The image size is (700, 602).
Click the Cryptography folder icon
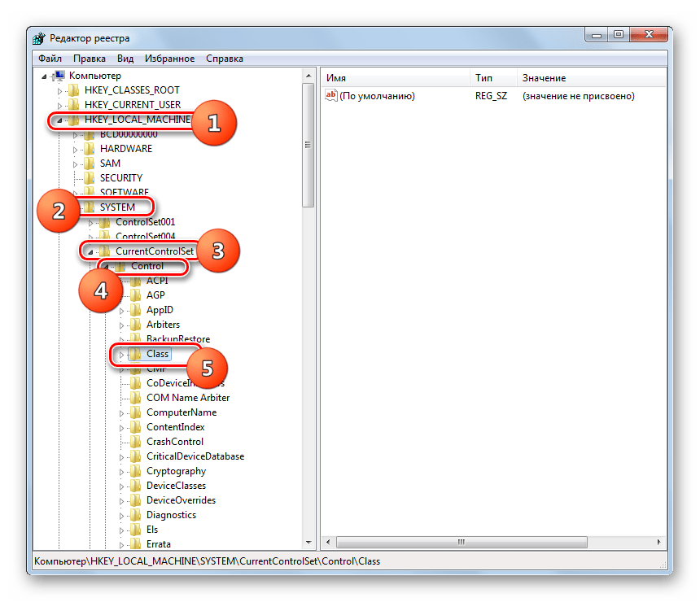point(135,471)
